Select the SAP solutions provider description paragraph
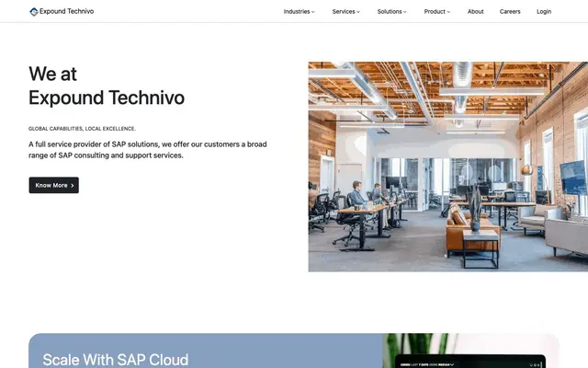The width and height of the screenshot is (588, 368). pos(148,150)
